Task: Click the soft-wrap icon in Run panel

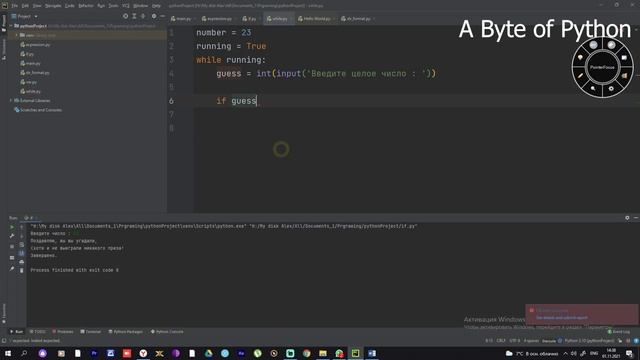Action: [x=22, y=244]
